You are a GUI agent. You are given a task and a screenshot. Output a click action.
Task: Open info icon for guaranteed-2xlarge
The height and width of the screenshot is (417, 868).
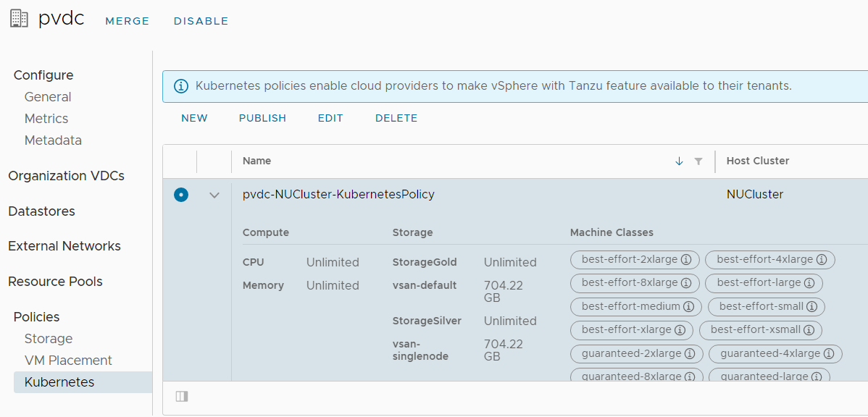[x=689, y=353]
